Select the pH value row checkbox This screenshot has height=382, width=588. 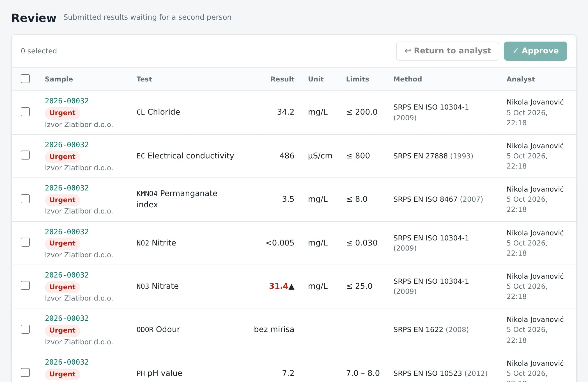pyautogui.click(x=25, y=372)
